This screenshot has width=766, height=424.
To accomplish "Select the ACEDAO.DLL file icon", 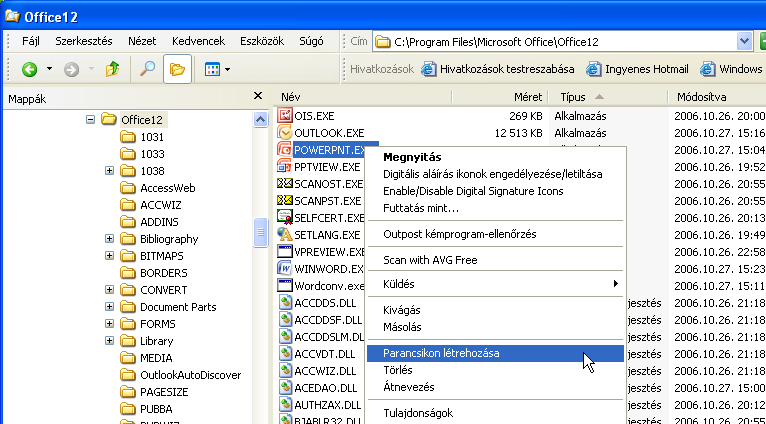I will click(x=284, y=388).
